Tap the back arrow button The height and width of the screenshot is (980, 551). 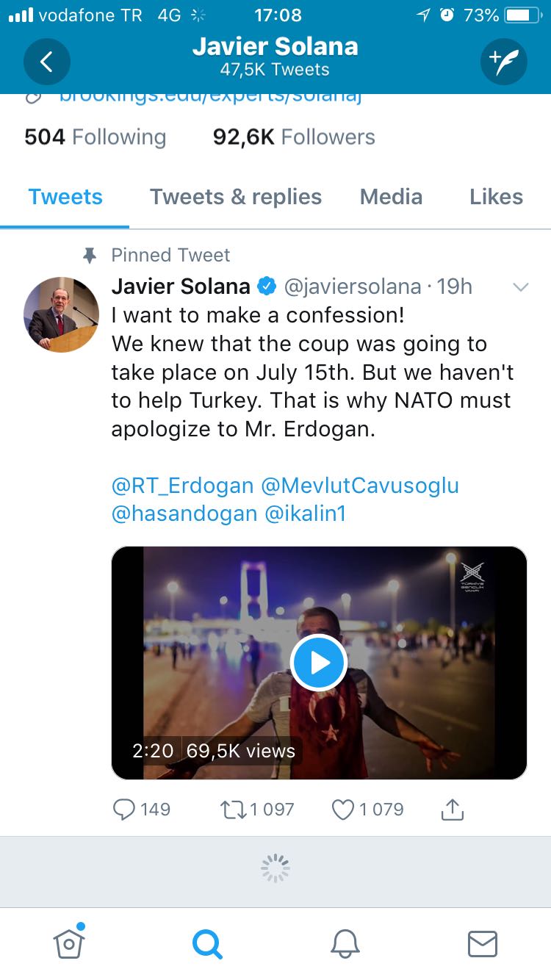[x=46, y=62]
